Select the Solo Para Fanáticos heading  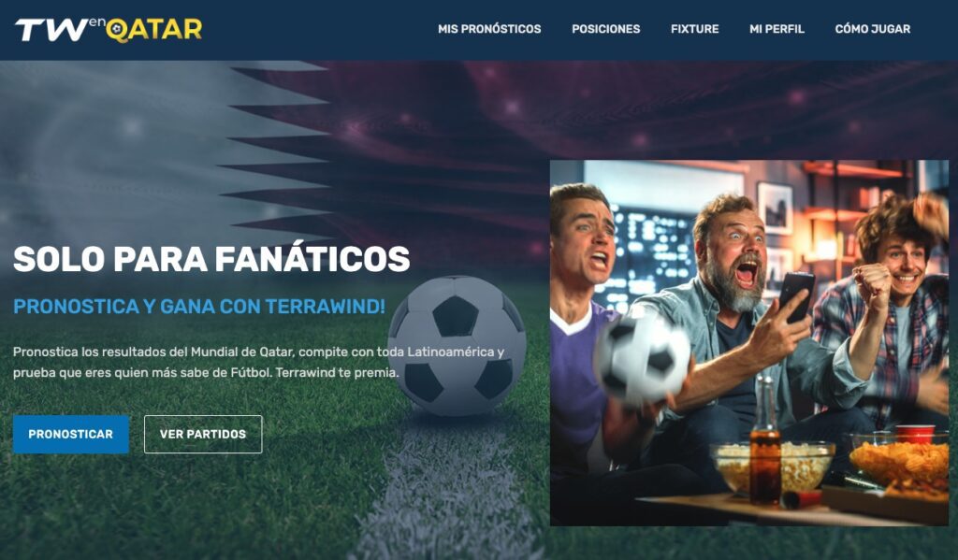click(x=211, y=259)
